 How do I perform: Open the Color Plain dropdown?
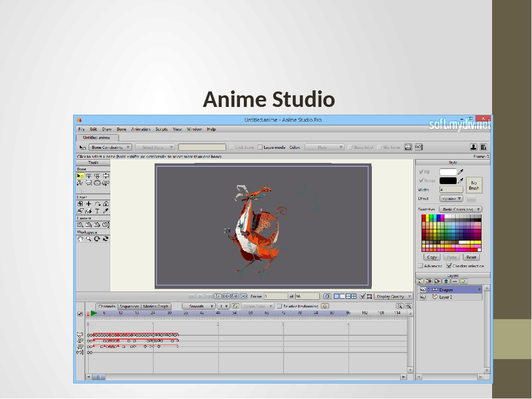pyautogui.click(x=324, y=147)
